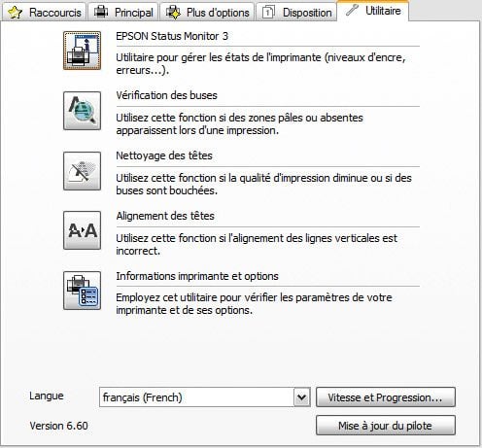Open the Disposition tab
Screen dimensions: 482x448
[x=296, y=12]
